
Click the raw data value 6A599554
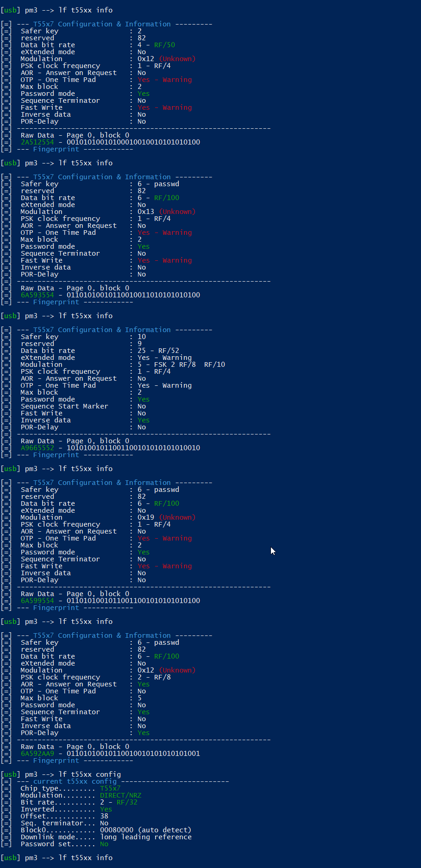click(37, 601)
